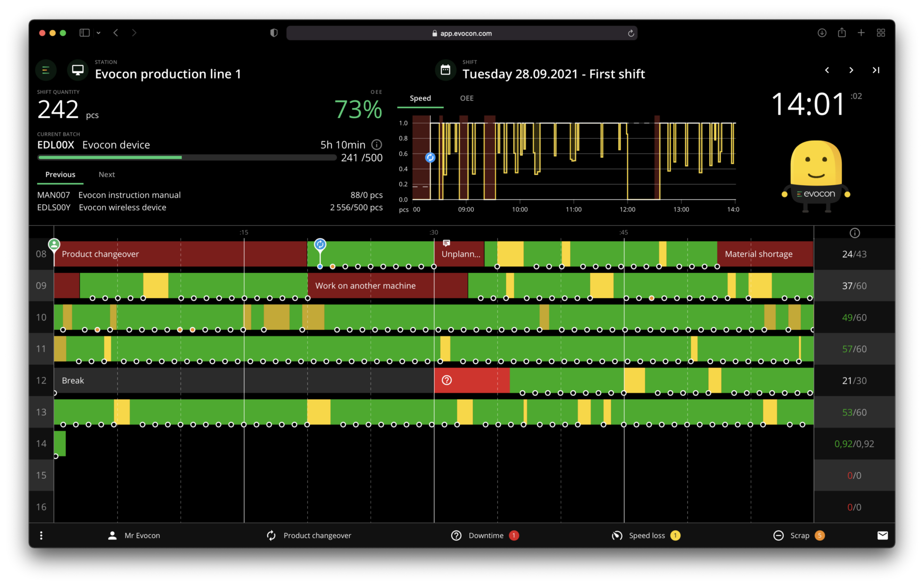Open the envelope message icon
Screen dimensions: 924x586
(x=882, y=535)
